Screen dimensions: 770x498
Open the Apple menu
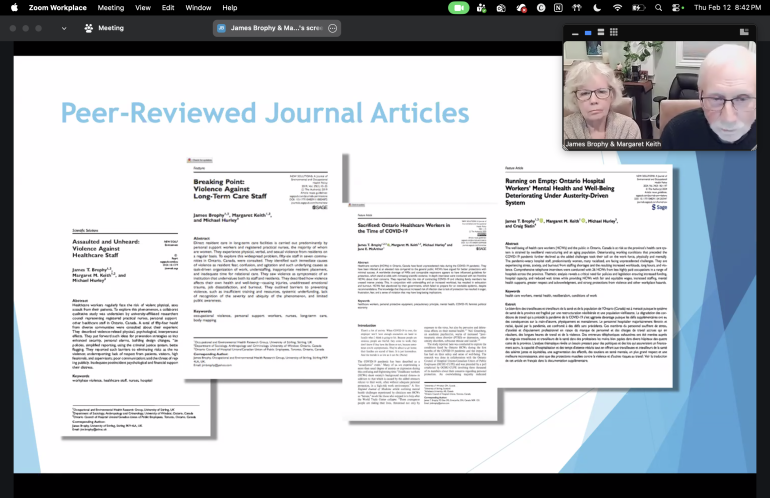[x=14, y=7]
